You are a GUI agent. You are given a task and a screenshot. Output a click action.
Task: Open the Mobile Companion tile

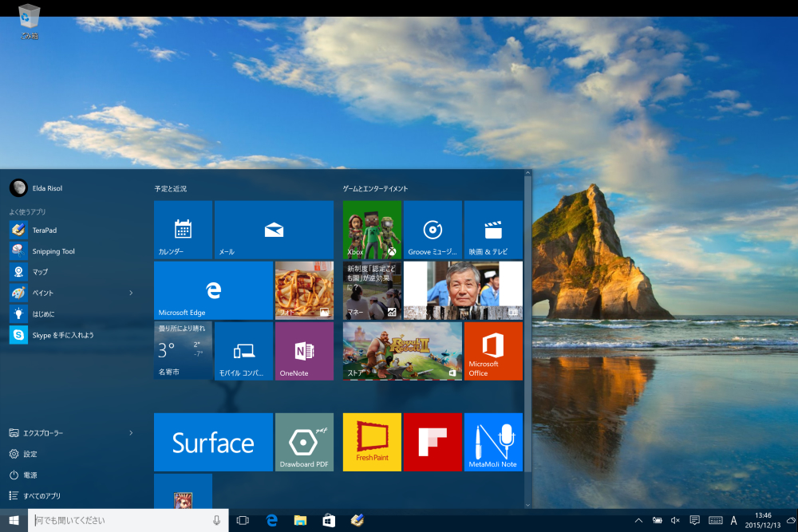243,351
